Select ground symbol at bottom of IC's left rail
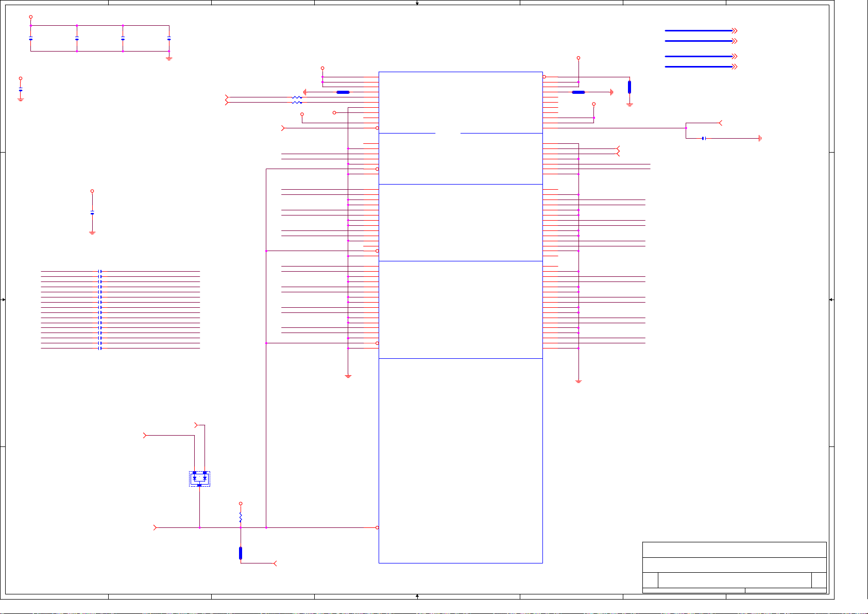This screenshot has height=614, width=868. [348, 376]
